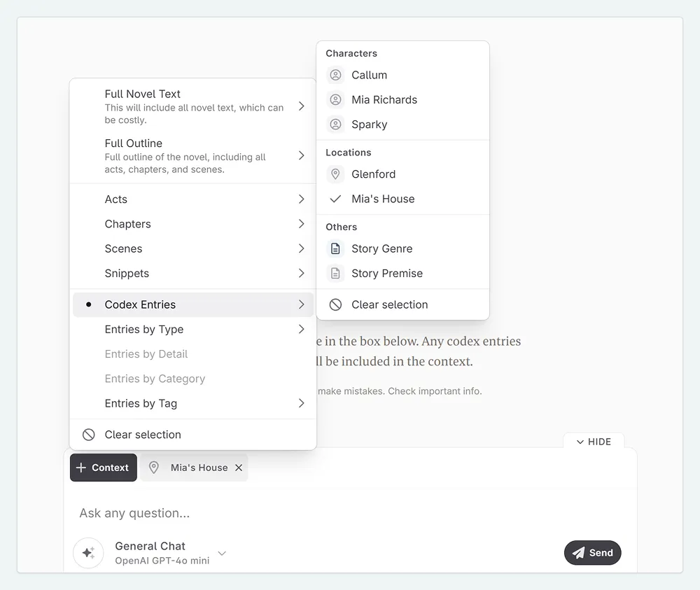This screenshot has height=590, width=700.
Task: Click the sparkle icon beside General Chat
Action: point(88,553)
